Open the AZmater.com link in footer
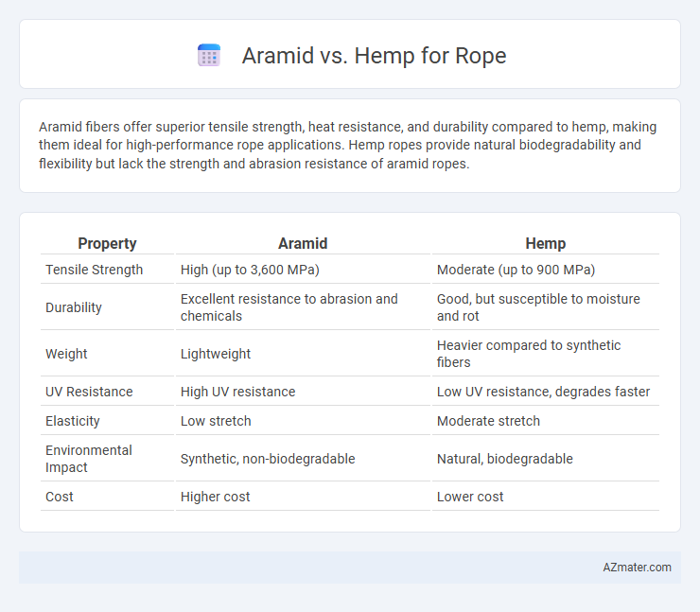The height and width of the screenshot is (612, 700). (637, 567)
